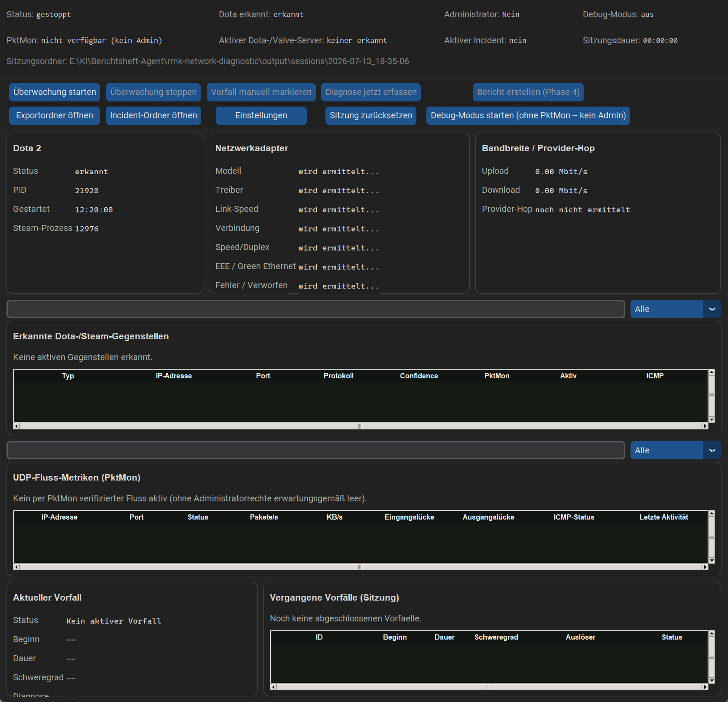The image size is (728, 702).
Task: Click UDP-Fluss table scroll-right arrow
Action: (x=705, y=567)
